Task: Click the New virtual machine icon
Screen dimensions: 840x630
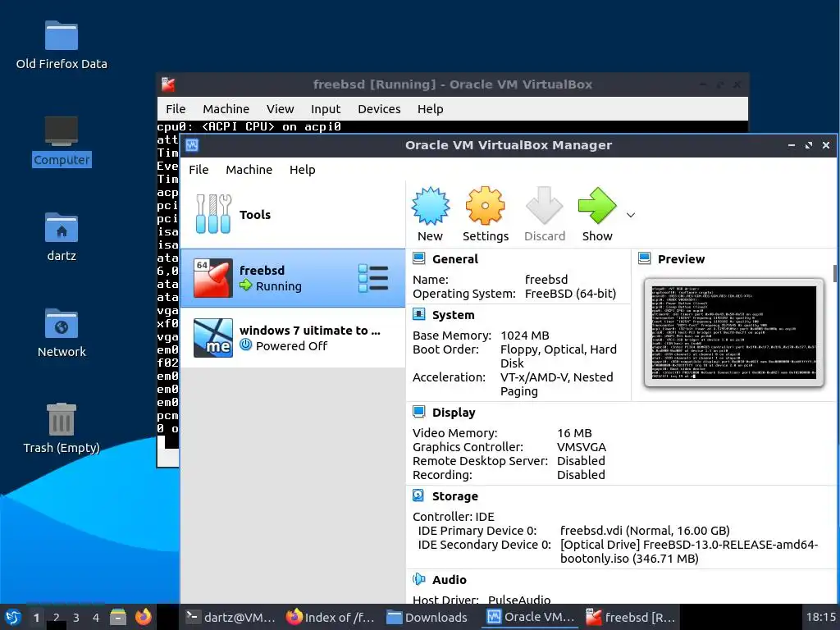Action: [430, 206]
